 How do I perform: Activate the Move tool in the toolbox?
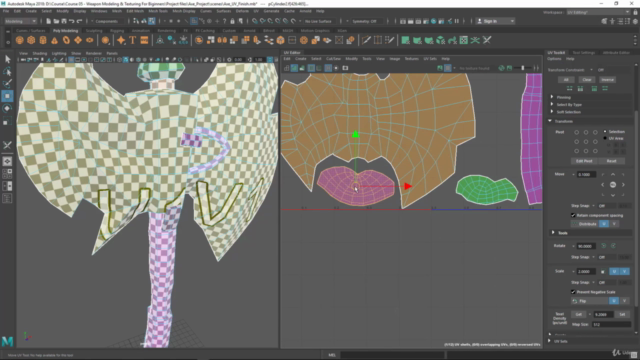click(x=7, y=96)
